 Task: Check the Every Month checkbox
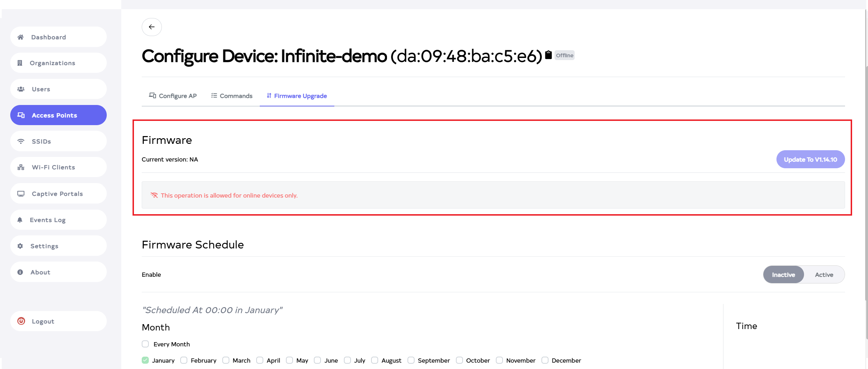click(145, 344)
